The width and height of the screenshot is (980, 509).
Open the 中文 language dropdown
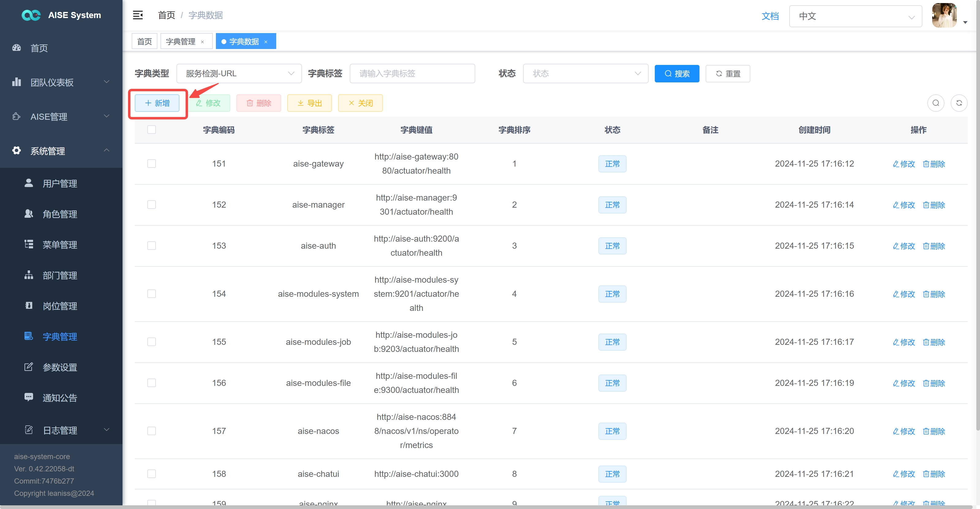856,16
